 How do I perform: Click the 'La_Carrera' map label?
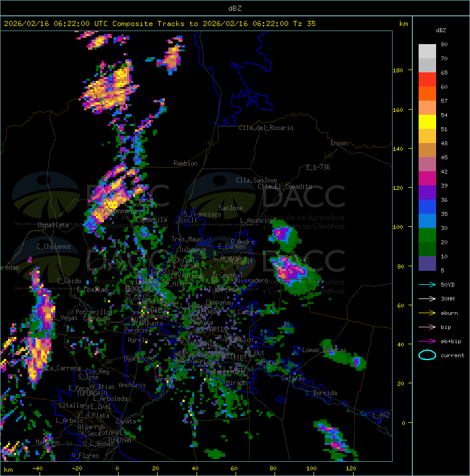coord(63,368)
